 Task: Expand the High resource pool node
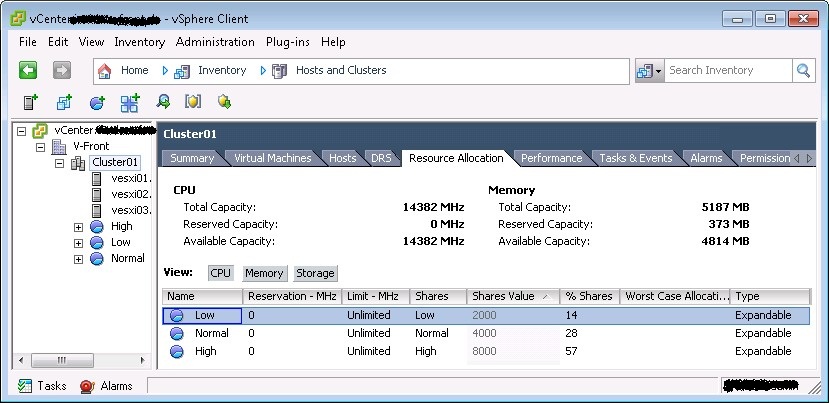click(78, 227)
